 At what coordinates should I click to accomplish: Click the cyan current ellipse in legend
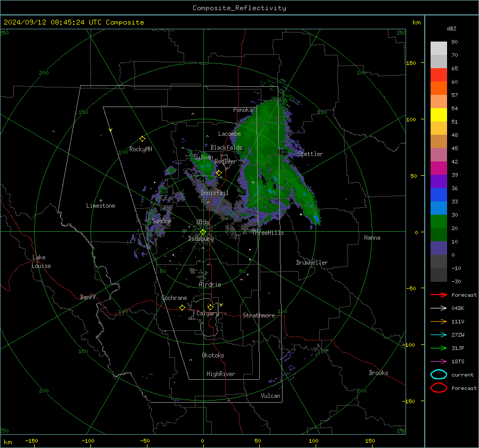[x=439, y=374]
